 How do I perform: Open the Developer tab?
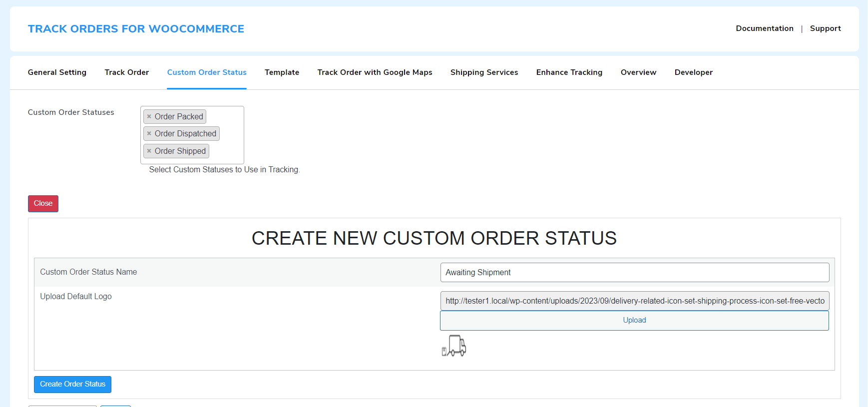pos(694,72)
